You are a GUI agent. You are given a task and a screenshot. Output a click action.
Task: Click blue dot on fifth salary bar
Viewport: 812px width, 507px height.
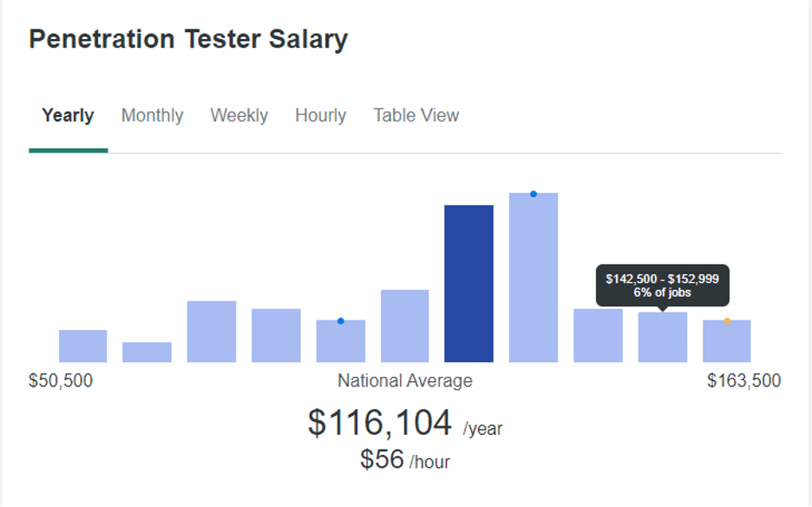coord(341,321)
